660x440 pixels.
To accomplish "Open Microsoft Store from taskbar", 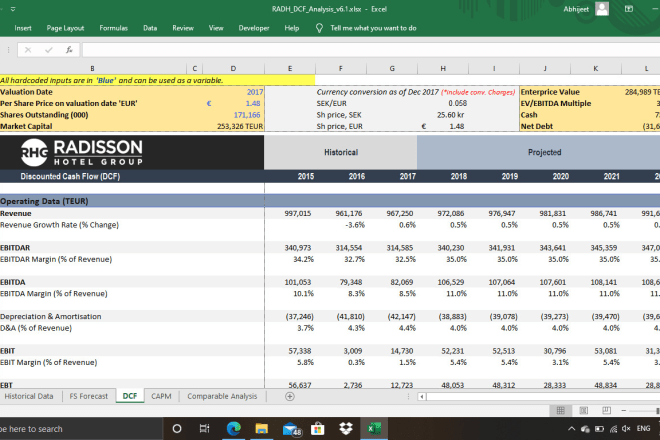I will [x=318, y=429].
